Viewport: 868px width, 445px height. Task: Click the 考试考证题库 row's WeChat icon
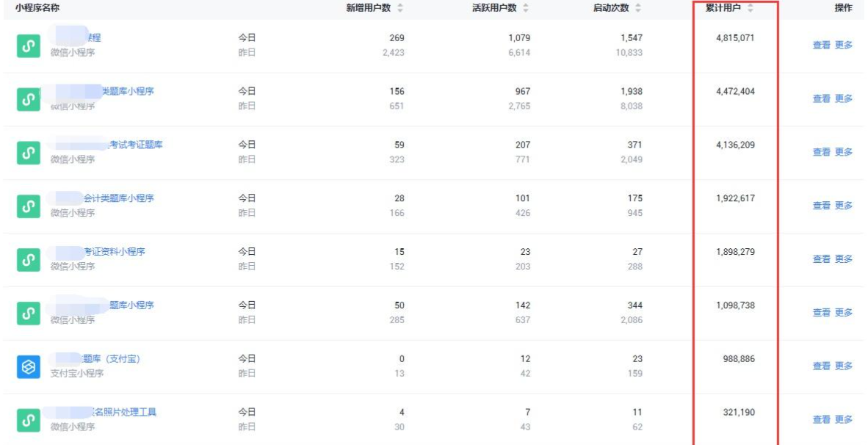[x=28, y=153]
